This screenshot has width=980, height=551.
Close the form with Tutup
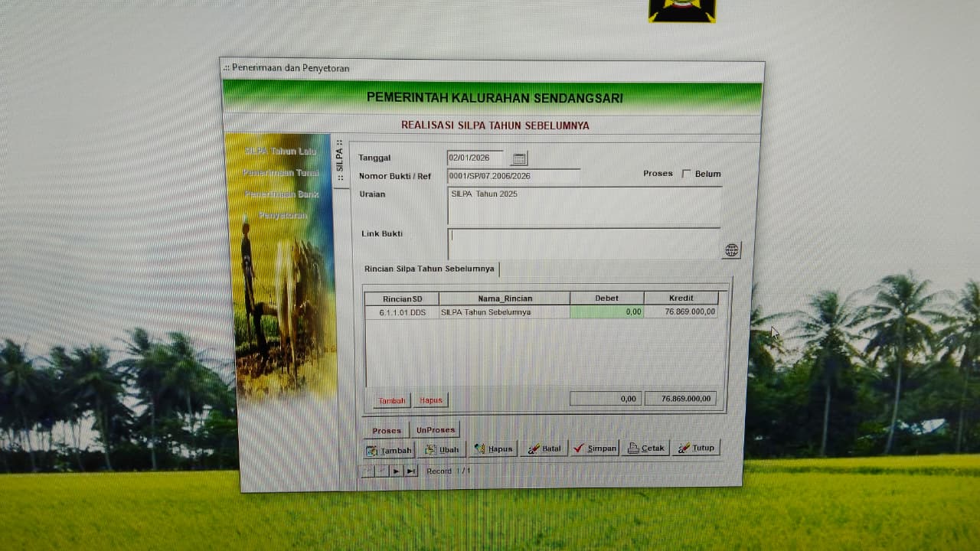point(696,448)
